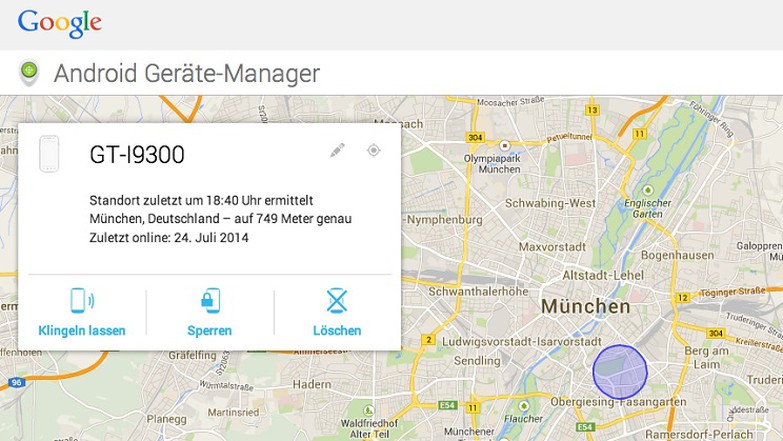The width and height of the screenshot is (783, 441).
Task: Click Ramersdorf-Perlach map label
Action: pos(699,434)
